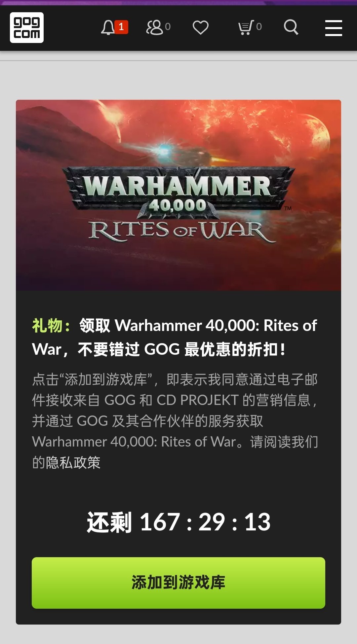Open the shopping cart icon
The image size is (357, 644).
point(246,27)
